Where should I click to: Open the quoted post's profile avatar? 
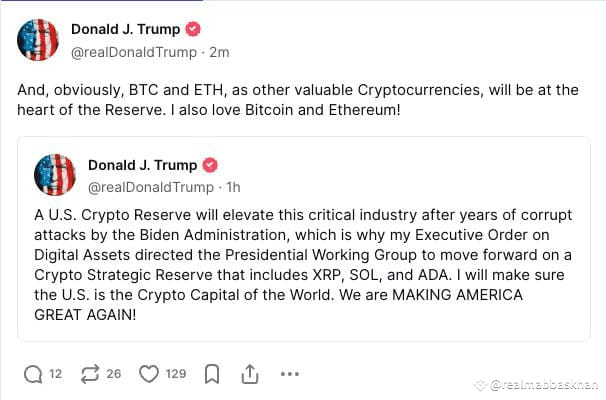point(55,175)
